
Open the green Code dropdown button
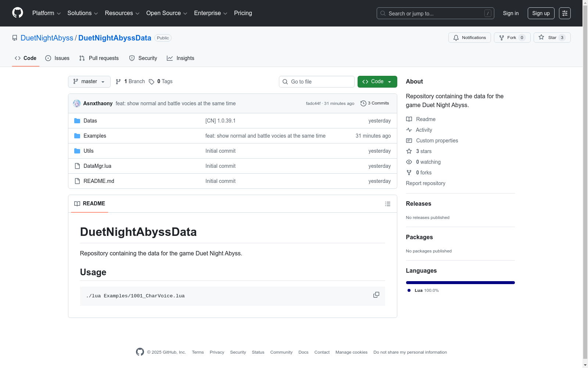tap(377, 82)
